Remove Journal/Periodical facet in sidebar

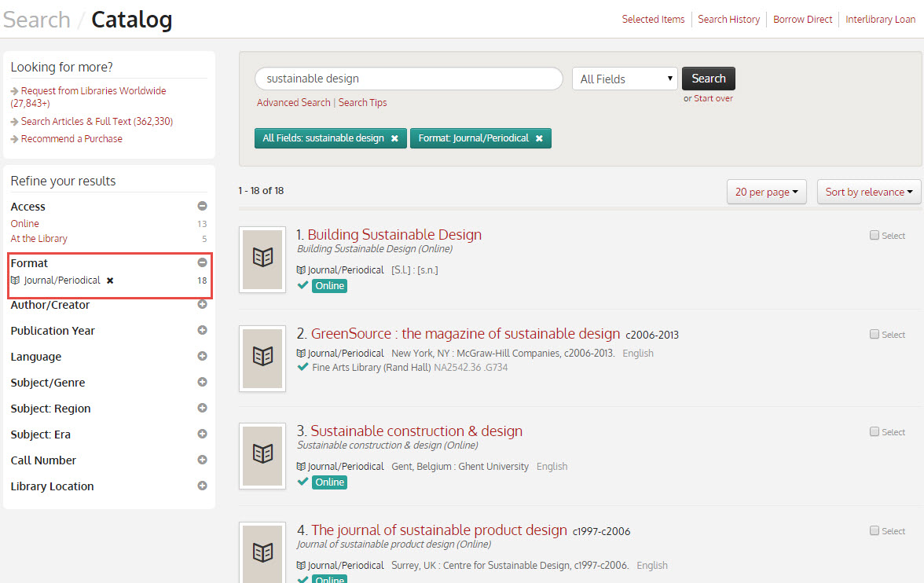pos(110,280)
